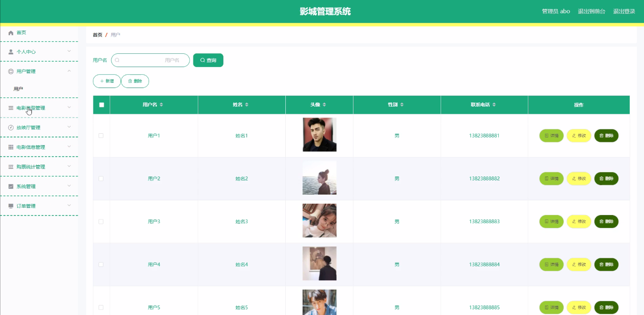Viewport: 644px width, 315px height.
Task: Click the 电影信息管理 grid icon
Action: [x=11, y=148]
